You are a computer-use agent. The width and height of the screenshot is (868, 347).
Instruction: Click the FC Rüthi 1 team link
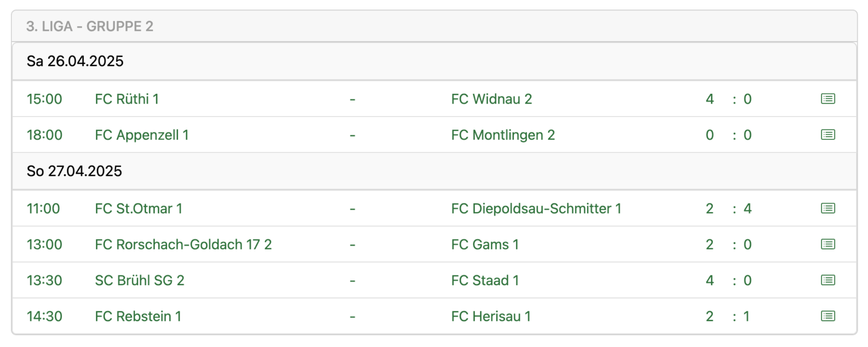[126, 99]
